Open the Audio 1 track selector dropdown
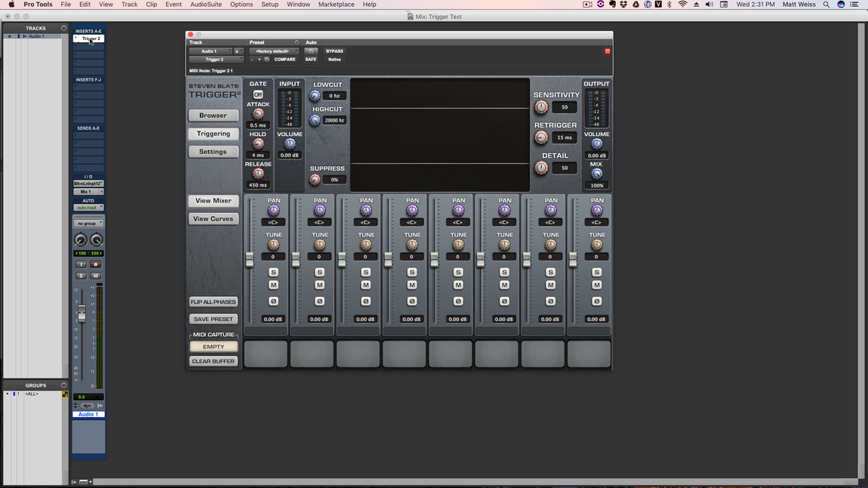 [211, 51]
